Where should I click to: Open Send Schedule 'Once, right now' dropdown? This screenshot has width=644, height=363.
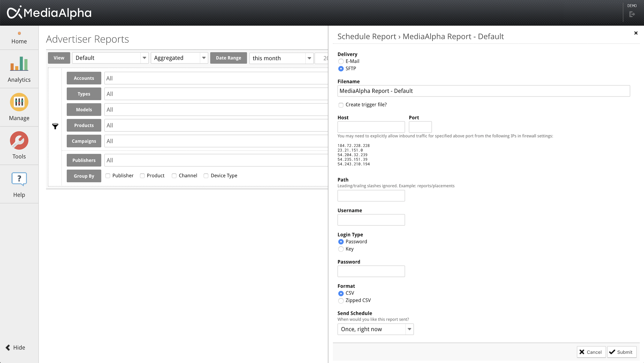tap(375, 329)
